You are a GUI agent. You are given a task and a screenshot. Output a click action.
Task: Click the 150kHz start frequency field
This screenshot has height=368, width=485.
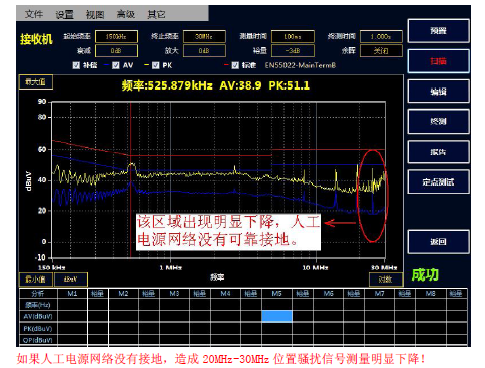click(116, 36)
